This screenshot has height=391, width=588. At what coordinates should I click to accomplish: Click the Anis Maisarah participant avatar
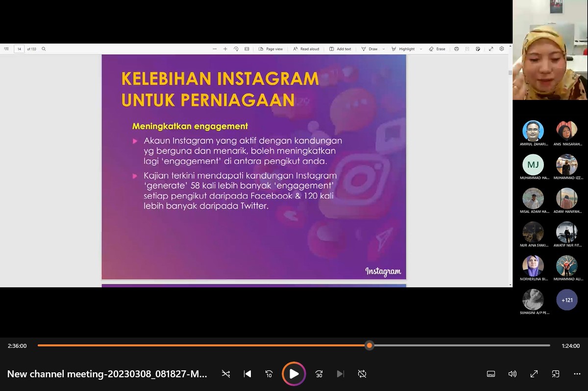click(567, 131)
